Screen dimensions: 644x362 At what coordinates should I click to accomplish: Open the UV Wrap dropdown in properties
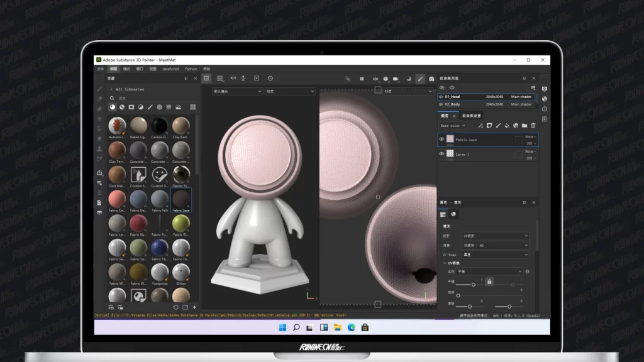(x=496, y=255)
